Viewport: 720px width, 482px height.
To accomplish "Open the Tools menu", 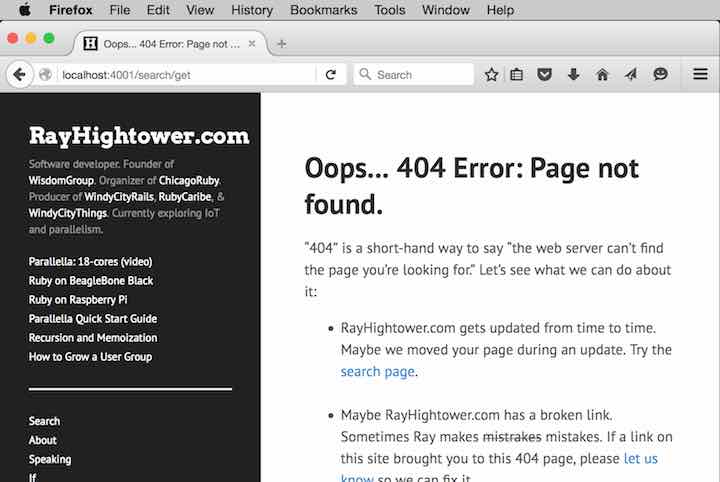I will [389, 10].
